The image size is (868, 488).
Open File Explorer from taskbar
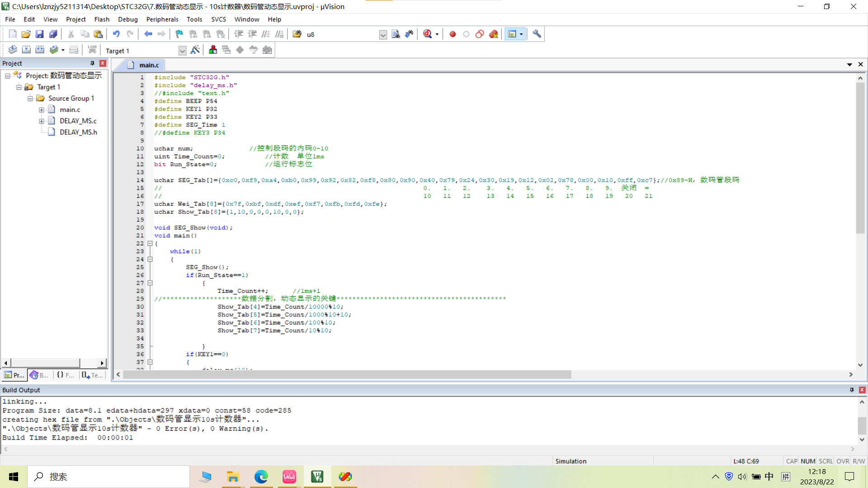click(x=233, y=477)
